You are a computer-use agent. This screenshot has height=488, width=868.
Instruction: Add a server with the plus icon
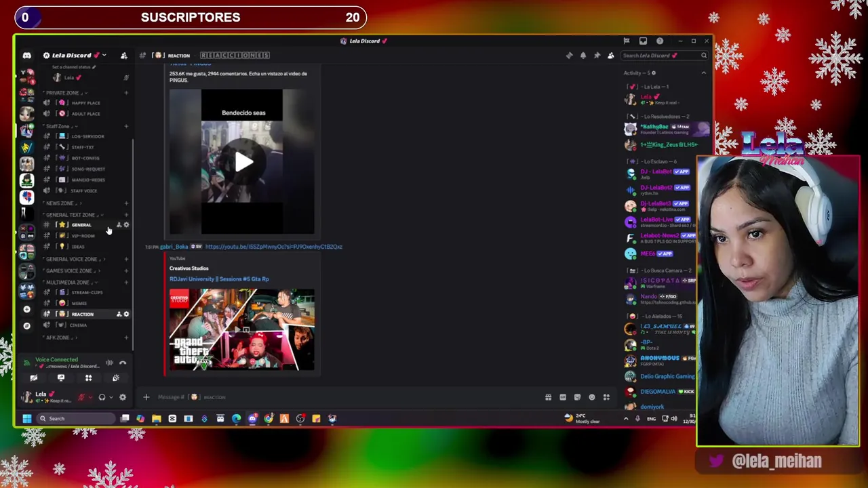[26, 309]
